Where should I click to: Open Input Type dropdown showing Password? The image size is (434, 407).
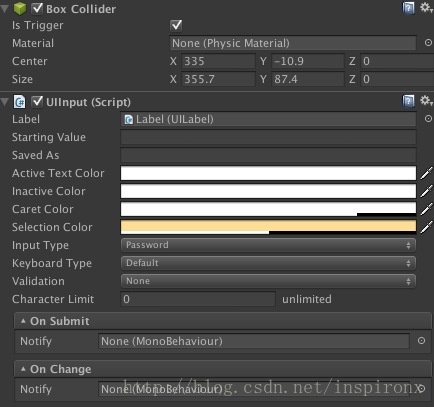tap(268, 245)
